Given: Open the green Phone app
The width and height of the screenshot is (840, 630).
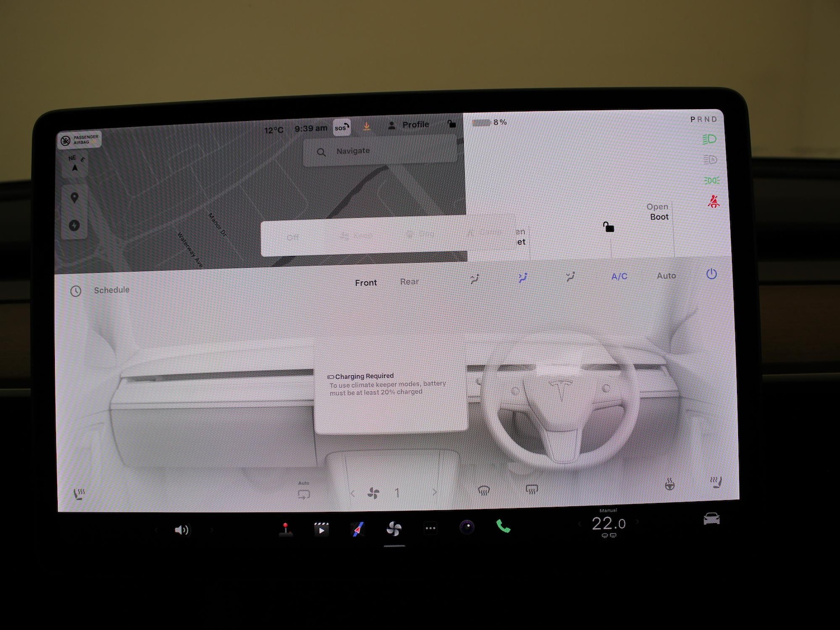Looking at the screenshot, I should click(x=503, y=526).
